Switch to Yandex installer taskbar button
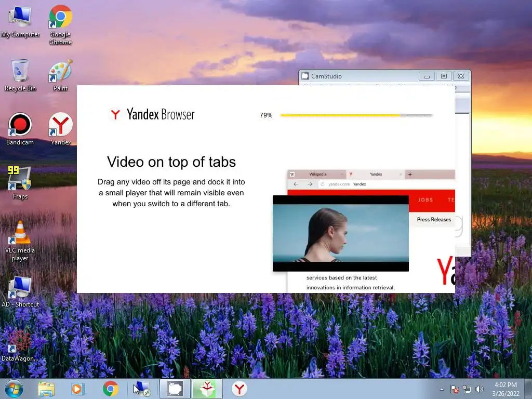Viewport: 532px width, 399px height. (x=207, y=389)
